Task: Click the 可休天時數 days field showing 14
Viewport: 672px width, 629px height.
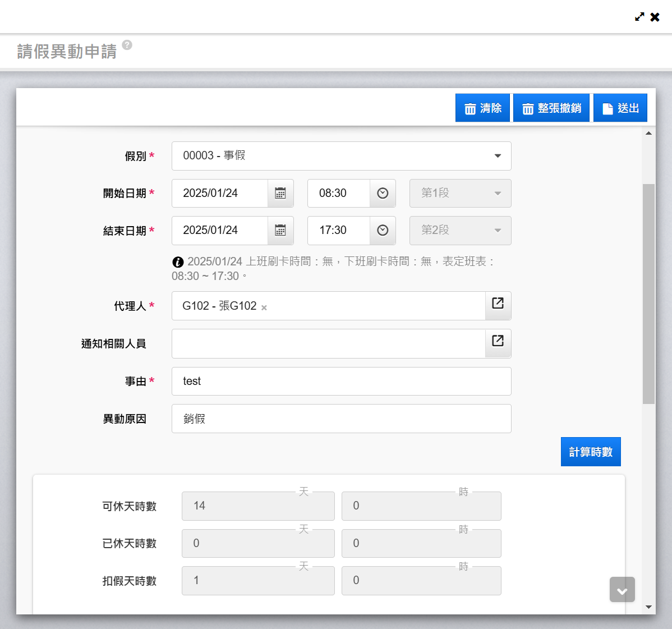Action: [258, 506]
